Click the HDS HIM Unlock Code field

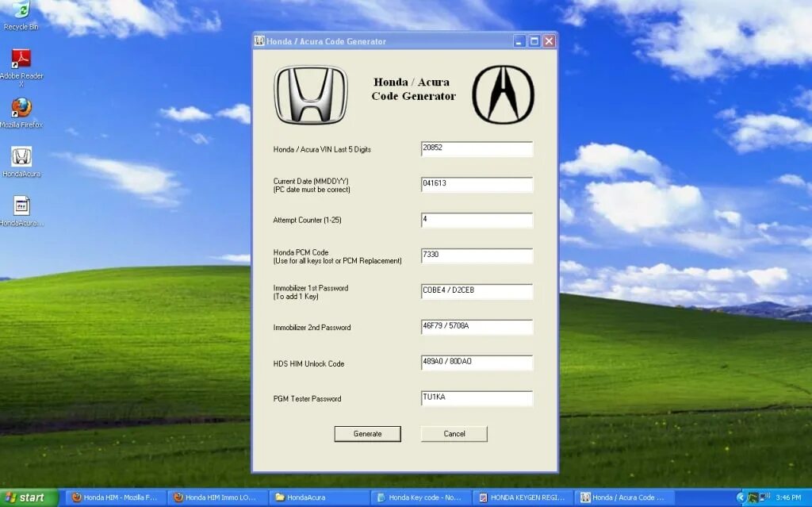pyautogui.click(x=477, y=363)
